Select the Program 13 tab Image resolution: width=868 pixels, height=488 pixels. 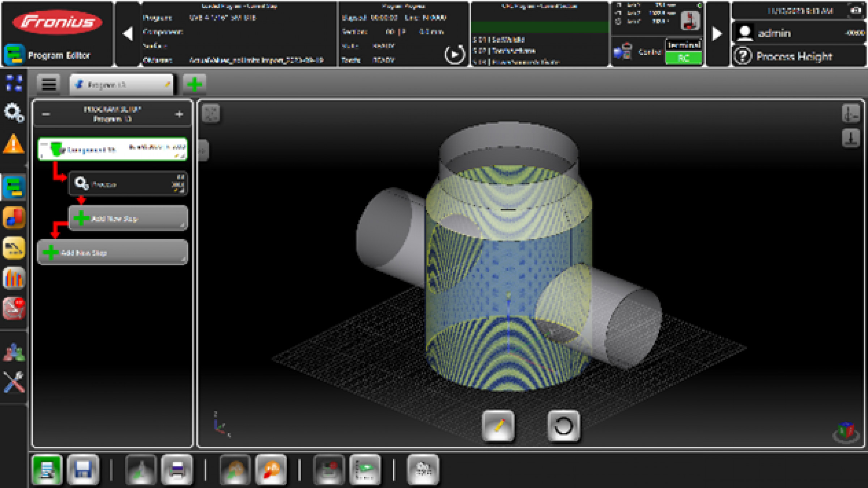click(121, 85)
